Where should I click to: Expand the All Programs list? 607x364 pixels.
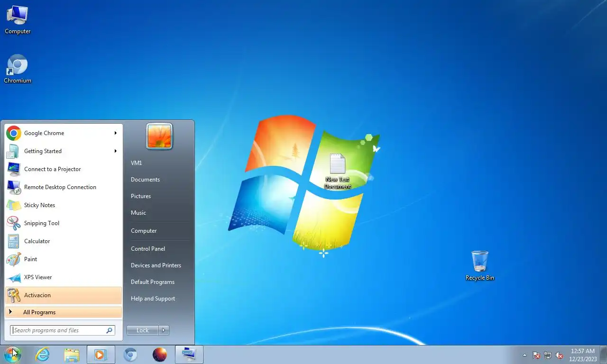tap(64, 312)
